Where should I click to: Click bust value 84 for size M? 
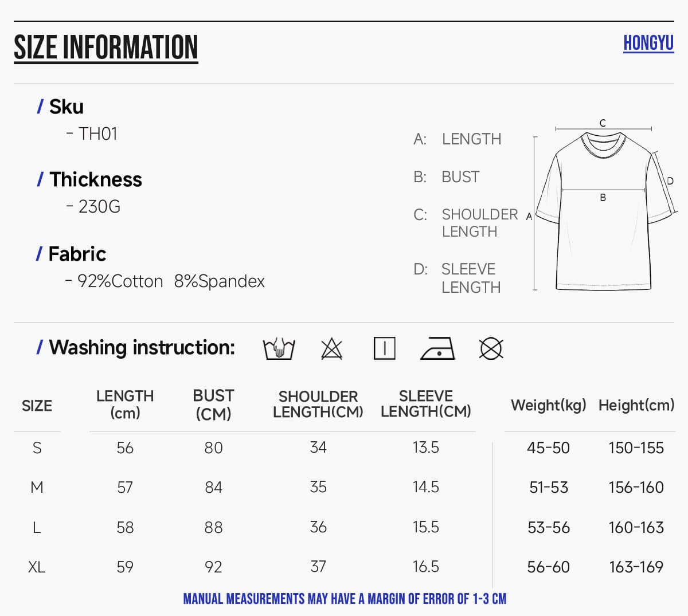213,487
